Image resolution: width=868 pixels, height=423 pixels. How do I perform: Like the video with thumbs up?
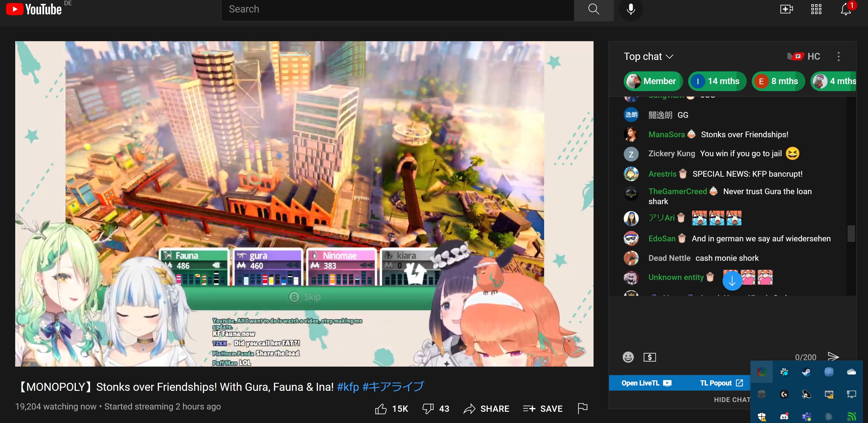coord(391,409)
